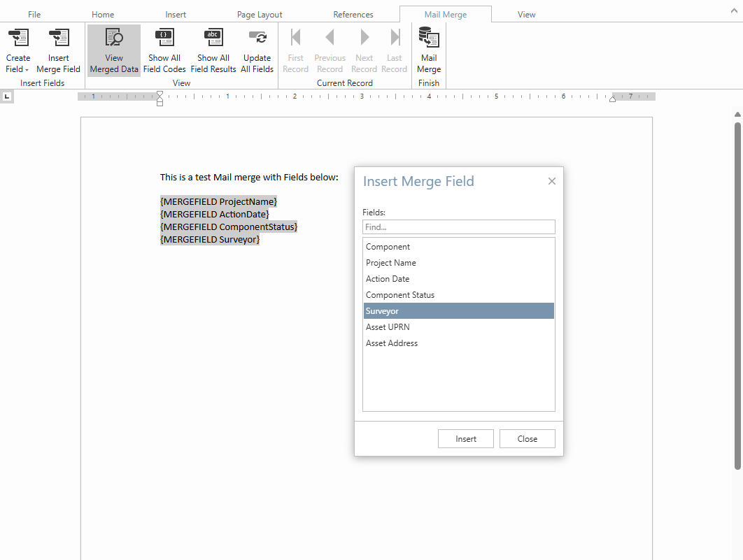743x560 pixels.
Task: Open the Page Layout tab
Action: [x=260, y=15]
